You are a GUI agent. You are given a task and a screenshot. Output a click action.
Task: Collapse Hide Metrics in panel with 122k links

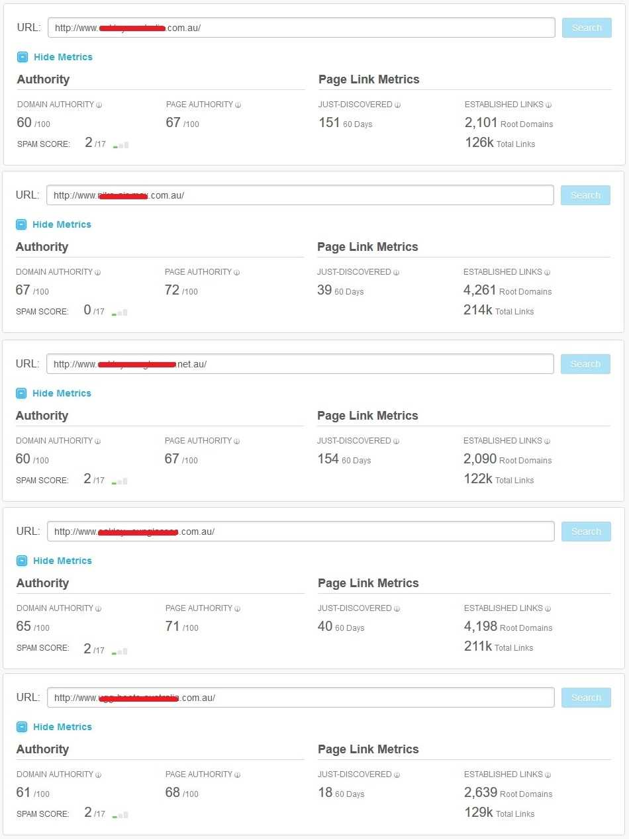click(62, 393)
